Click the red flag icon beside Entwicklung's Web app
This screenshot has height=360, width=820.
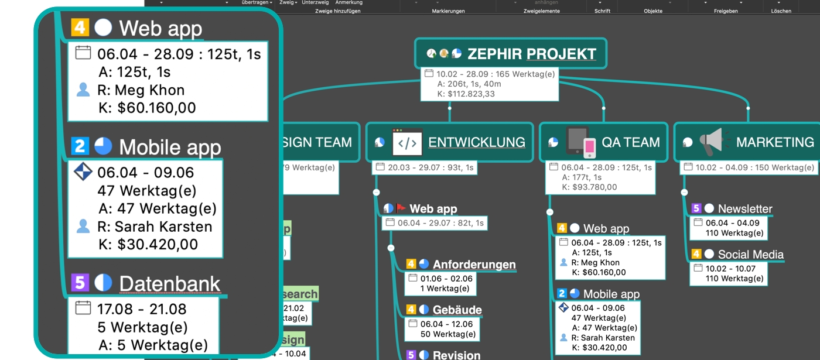point(401,208)
